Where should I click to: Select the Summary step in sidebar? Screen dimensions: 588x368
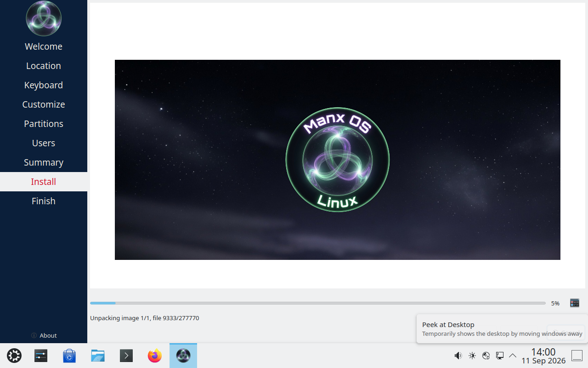coord(44,162)
